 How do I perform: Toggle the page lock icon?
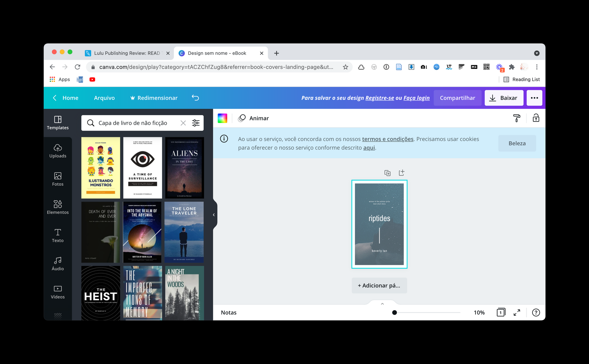click(x=536, y=118)
